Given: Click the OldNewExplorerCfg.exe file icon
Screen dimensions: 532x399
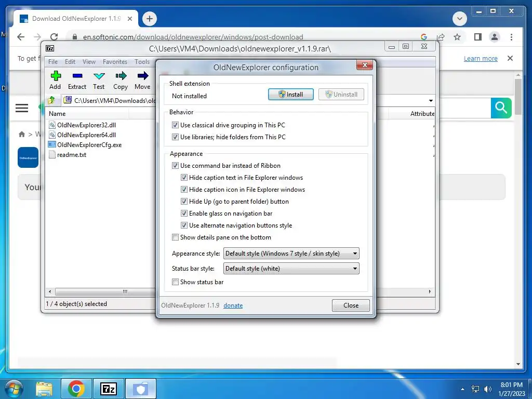Looking at the screenshot, I should click(x=52, y=144).
